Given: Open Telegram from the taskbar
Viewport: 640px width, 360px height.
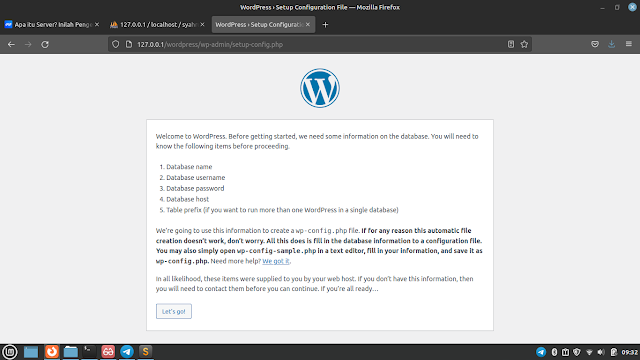Looking at the screenshot, I should click(x=127, y=352).
